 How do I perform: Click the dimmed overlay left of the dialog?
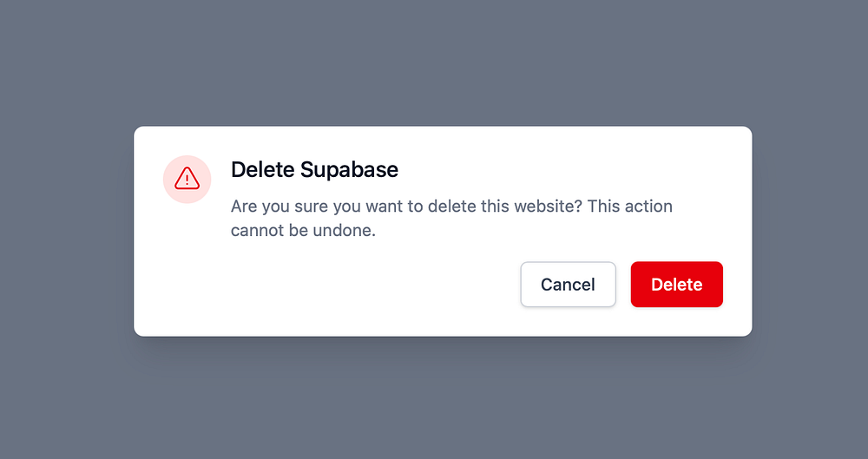coord(65,230)
